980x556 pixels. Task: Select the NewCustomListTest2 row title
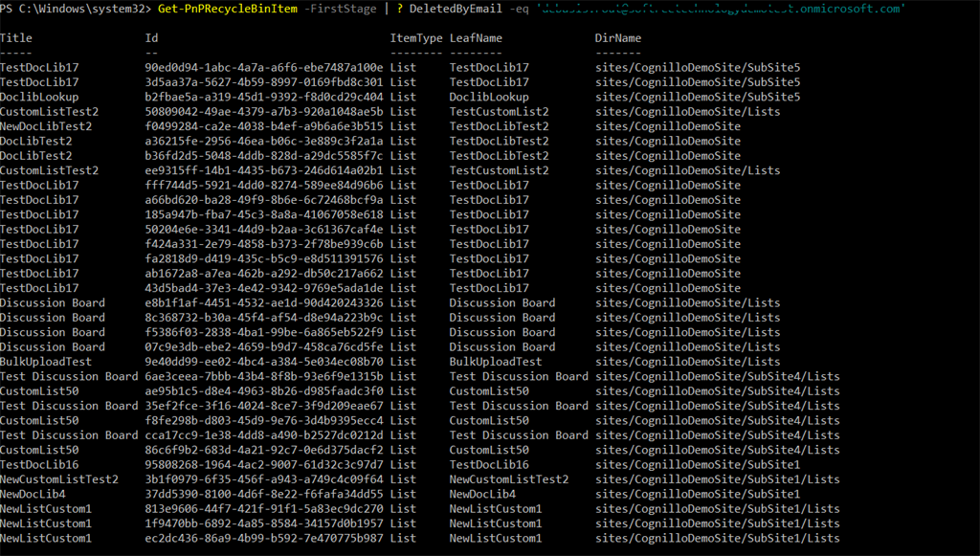[59, 478]
